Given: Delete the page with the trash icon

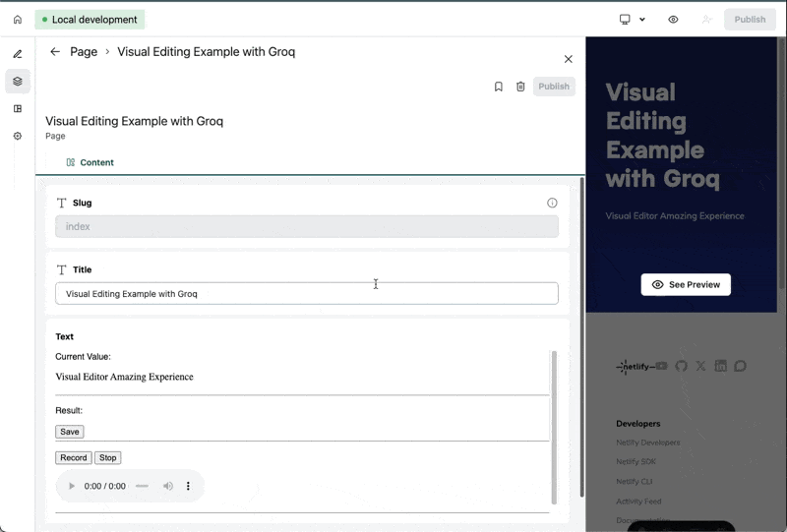Looking at the screenshot, I should 520,87.
